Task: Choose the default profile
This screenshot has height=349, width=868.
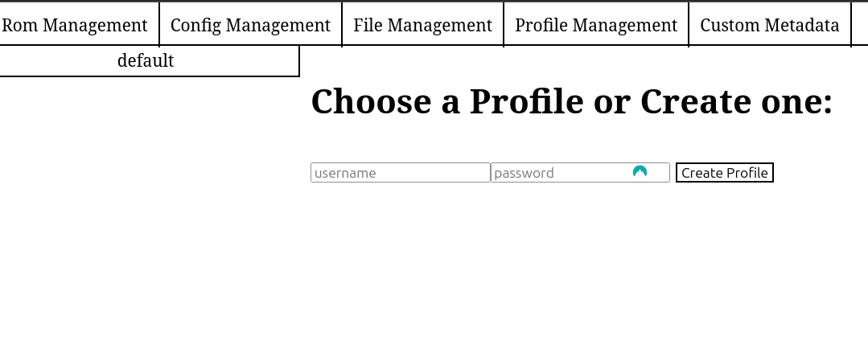Action: (146, 61)
